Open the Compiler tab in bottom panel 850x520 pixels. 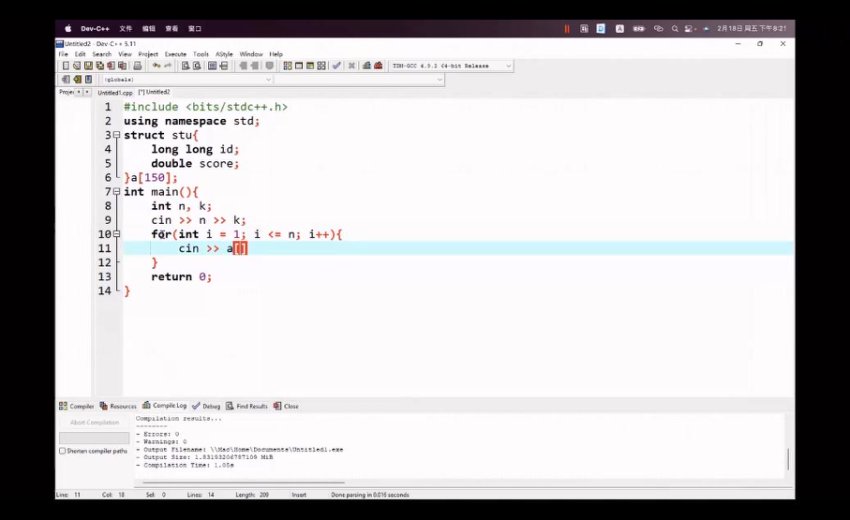(x=77, y=407)
